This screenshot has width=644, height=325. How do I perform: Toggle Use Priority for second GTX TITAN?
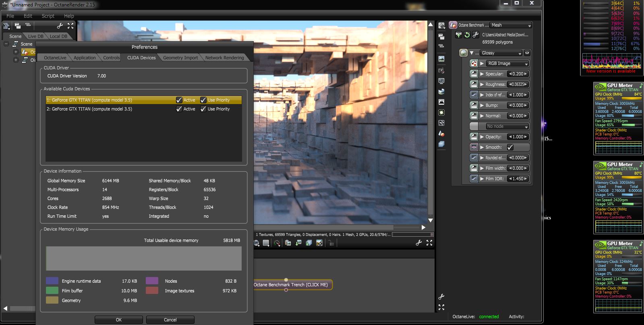point(203,109)
